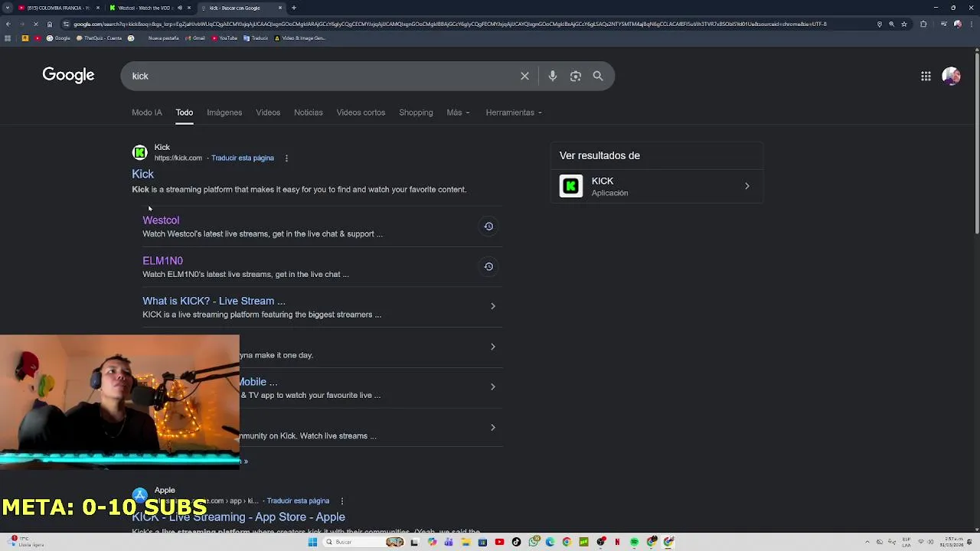Click the magnifier search icon in the search box
Screen dimensions: 980x551
tap(598, 76)
